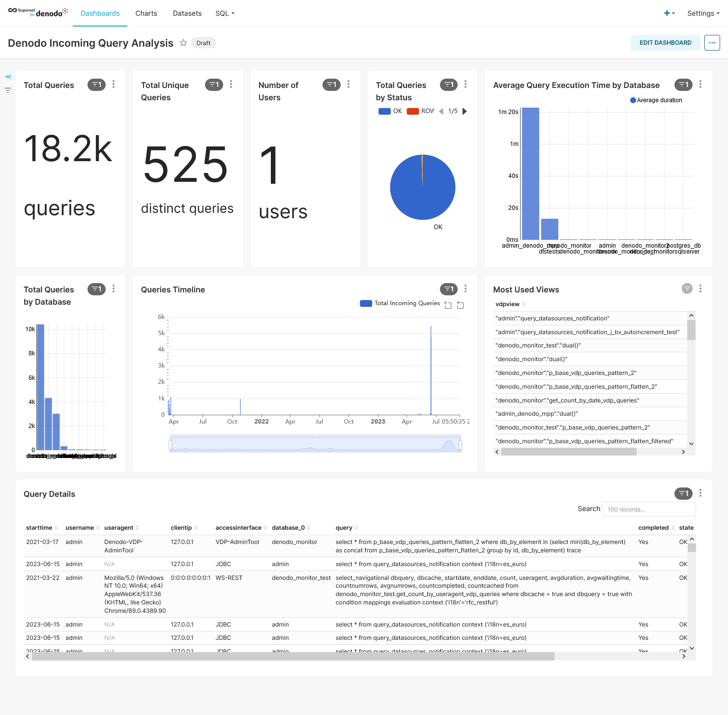Image resolution: width=728 pixels, height=715 pixels.
Task: Open applied filters badge on Total Queries by Status
Action: [x=448, y=85]
